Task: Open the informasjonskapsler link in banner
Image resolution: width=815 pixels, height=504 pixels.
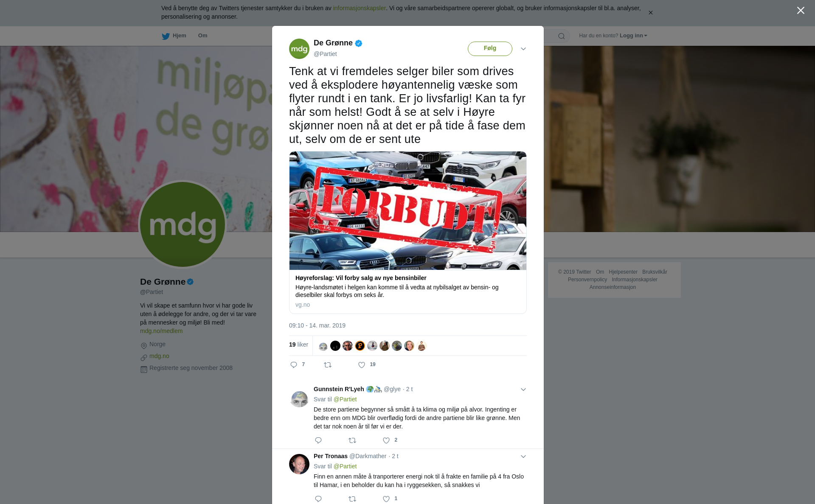Action: [359, 8]
